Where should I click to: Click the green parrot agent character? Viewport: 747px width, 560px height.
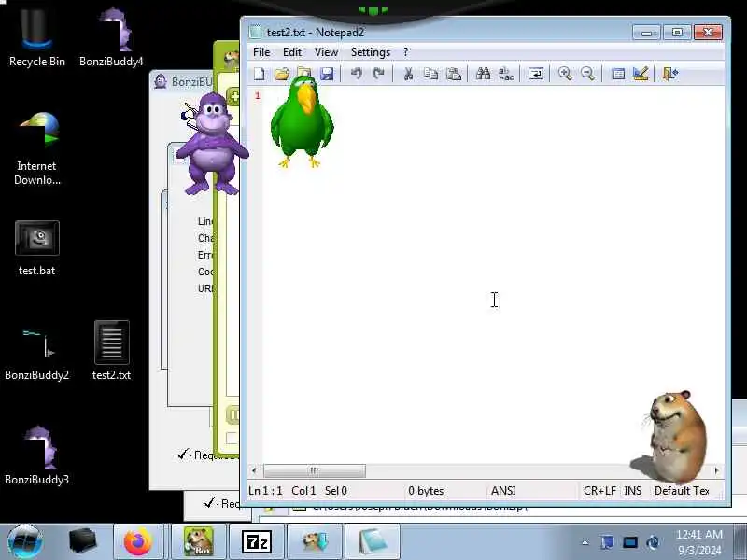(x=302, y=121)
